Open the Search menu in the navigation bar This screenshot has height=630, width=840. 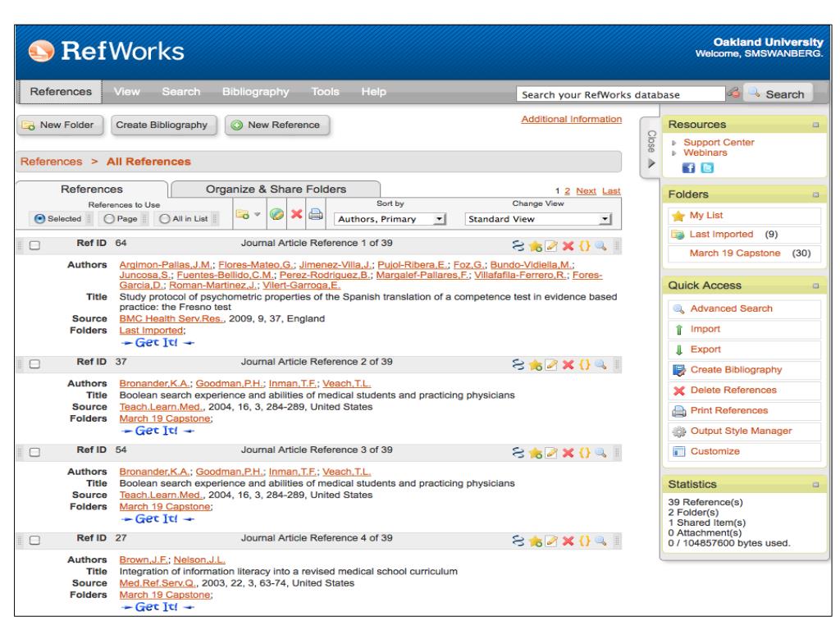coord(181,92)
